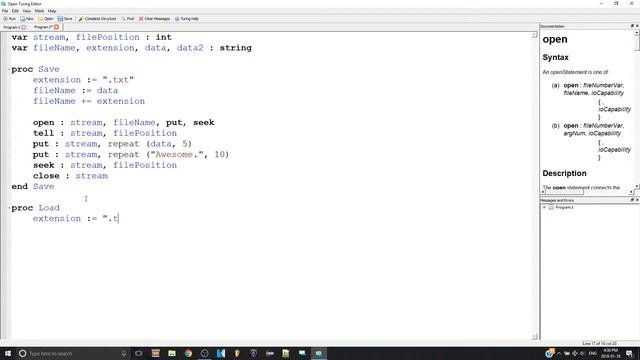This screenshot has width=640, height=360.
Task: Float the Documentation panel
Action: [x=632, y=26]
